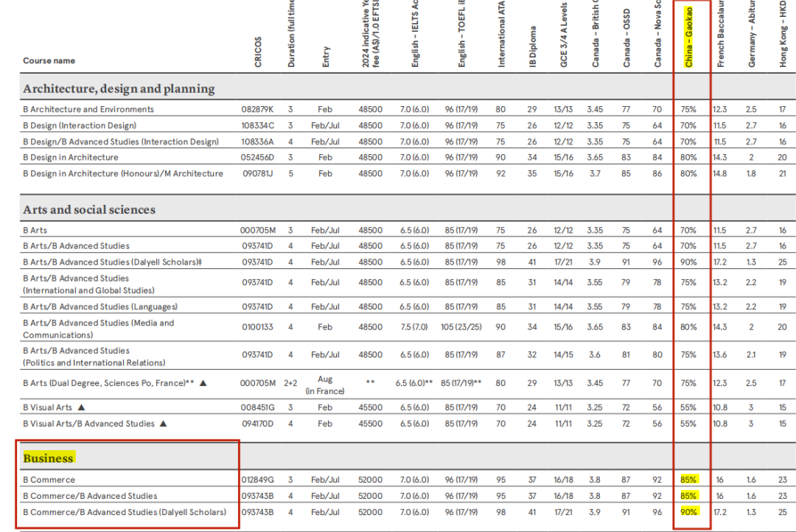Click the "2+2" duration value

pos(290,383)
